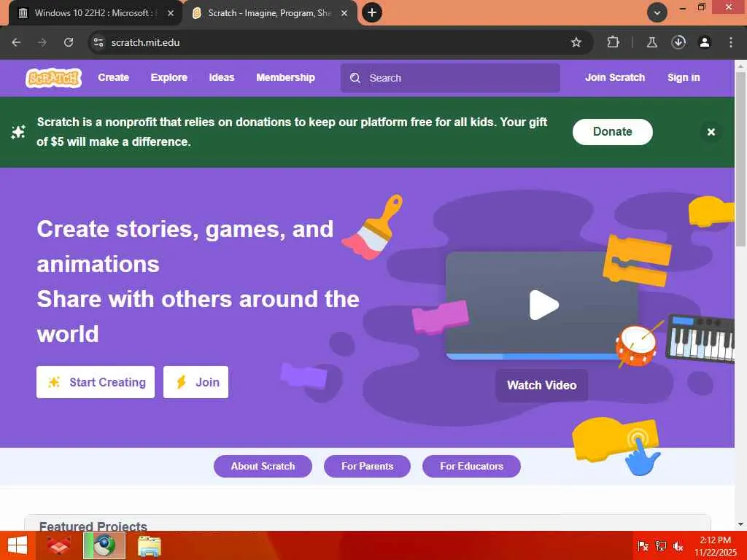The image size is (747, 560).
Task: Play the intro video
Action: (x=543, y=305)
